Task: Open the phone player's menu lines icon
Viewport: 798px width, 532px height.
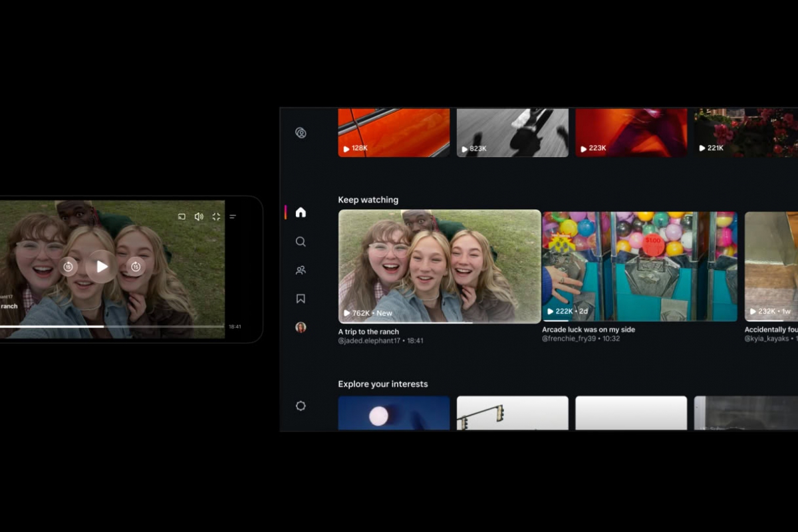Action: click(233, 217)
